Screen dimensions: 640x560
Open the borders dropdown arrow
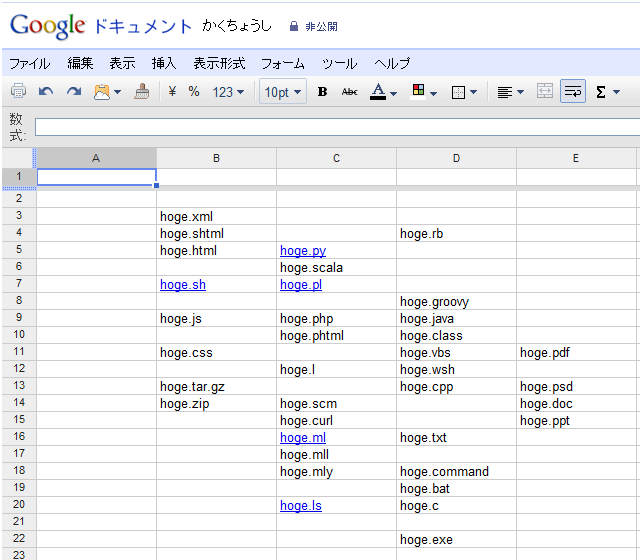[473, 92]
